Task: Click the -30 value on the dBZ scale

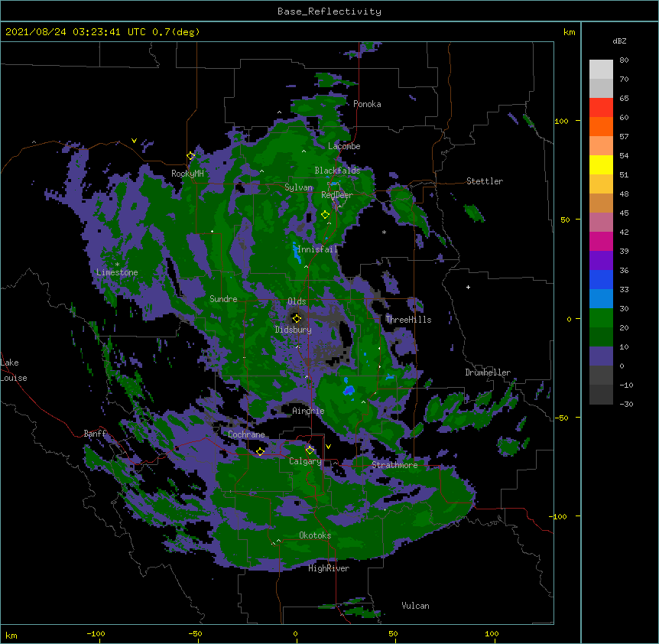Action: (x=626, y=404)
